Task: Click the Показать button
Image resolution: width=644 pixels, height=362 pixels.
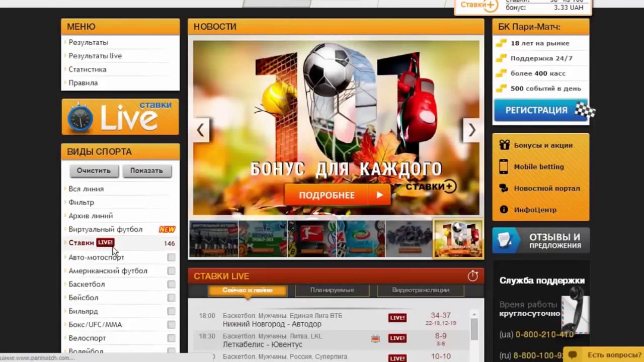Action: 146,170
